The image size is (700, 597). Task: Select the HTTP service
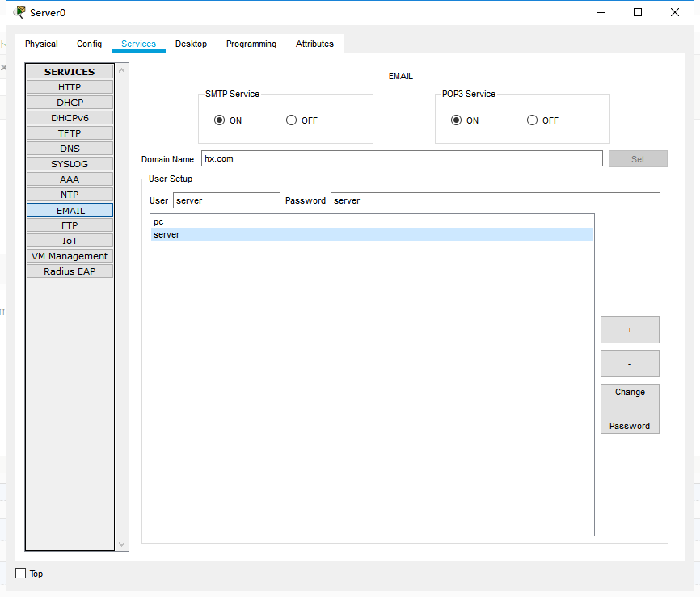coord(70,87)
